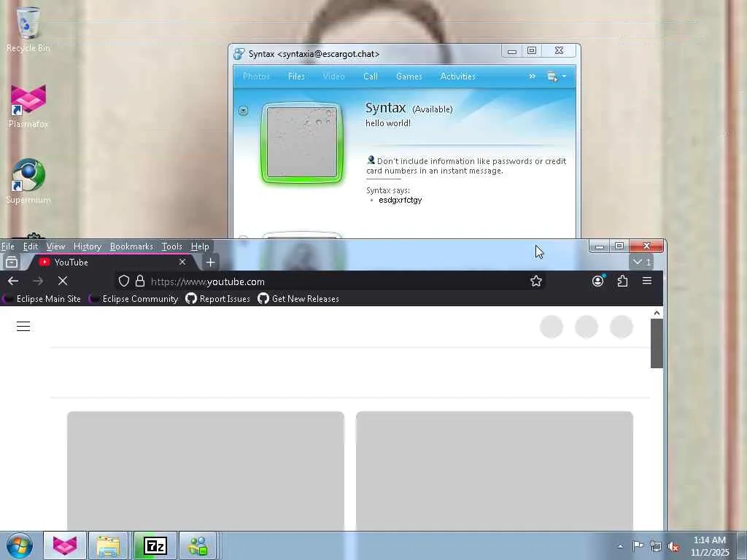747x560 pixels.
Task: Open the tracking protection shield icon
Action: tap(124, 281)
